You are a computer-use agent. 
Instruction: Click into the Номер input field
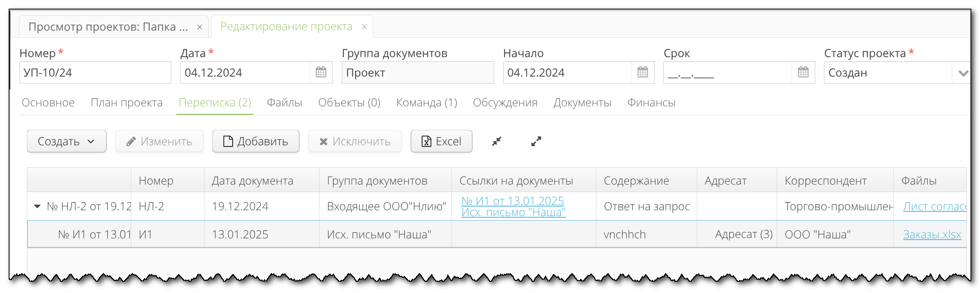[95, 73]
